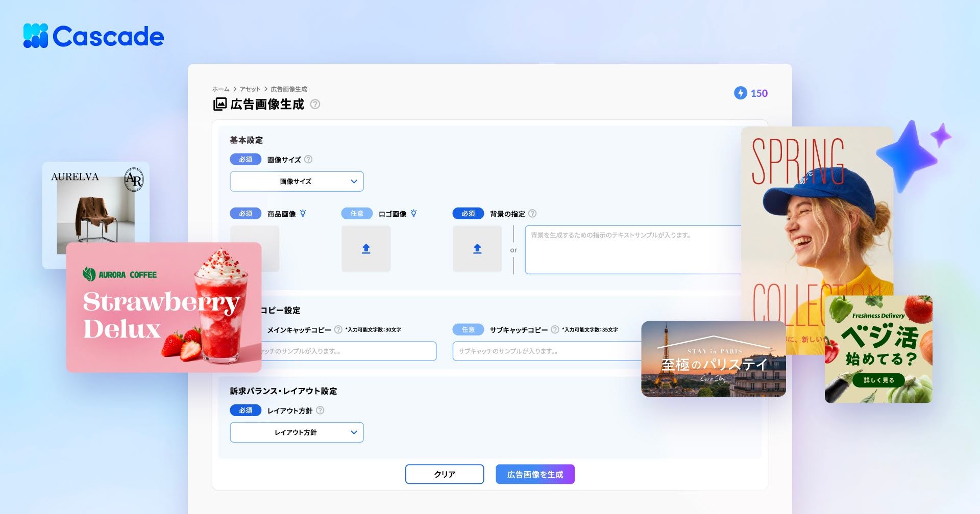Expand the 画像サイズ dropdown
980x514 pixels.
(297, 182)
